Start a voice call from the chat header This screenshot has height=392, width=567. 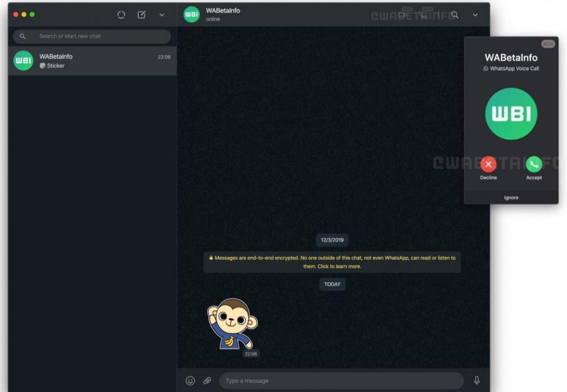423,15
